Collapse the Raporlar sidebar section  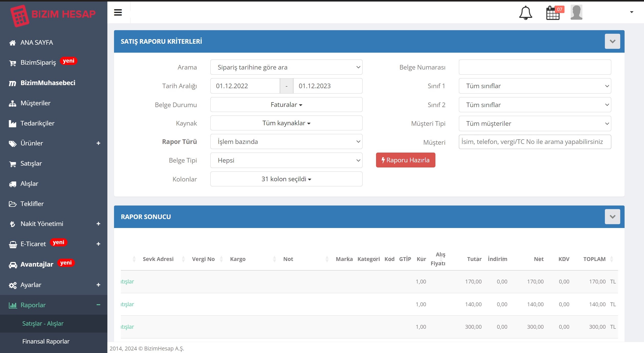coord(98,305)
